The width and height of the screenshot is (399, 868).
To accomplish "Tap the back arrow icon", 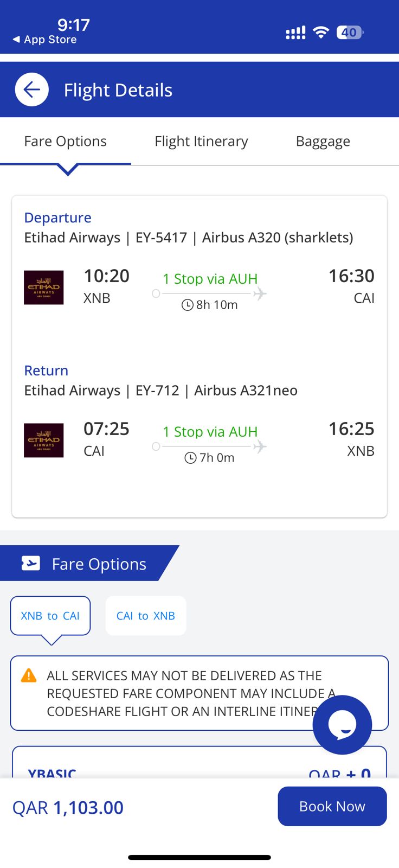I will tap(32, 90).
